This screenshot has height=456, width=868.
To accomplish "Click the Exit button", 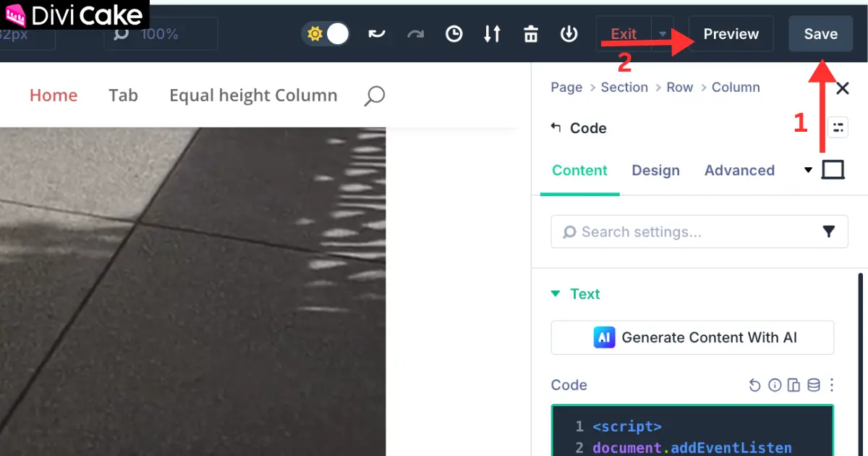I will click(624, 34).
